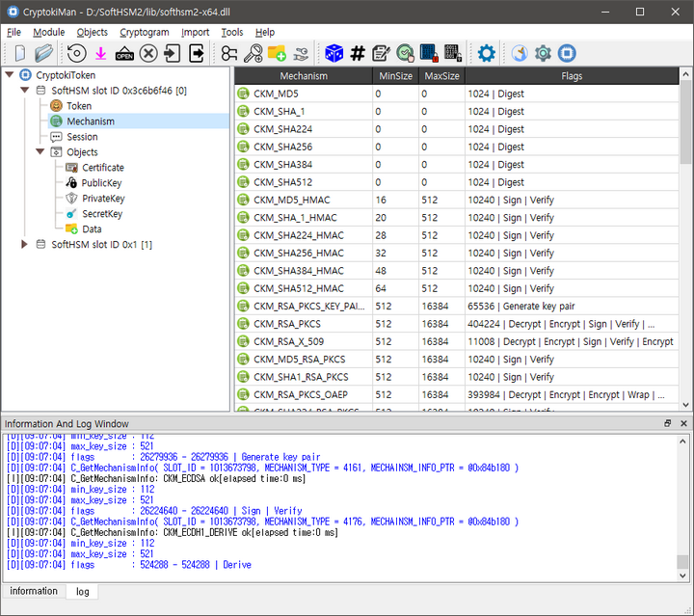This screenshot has width=694, height=616.
Task: Select the Certificate node under Objects
Action: [102, 168]
